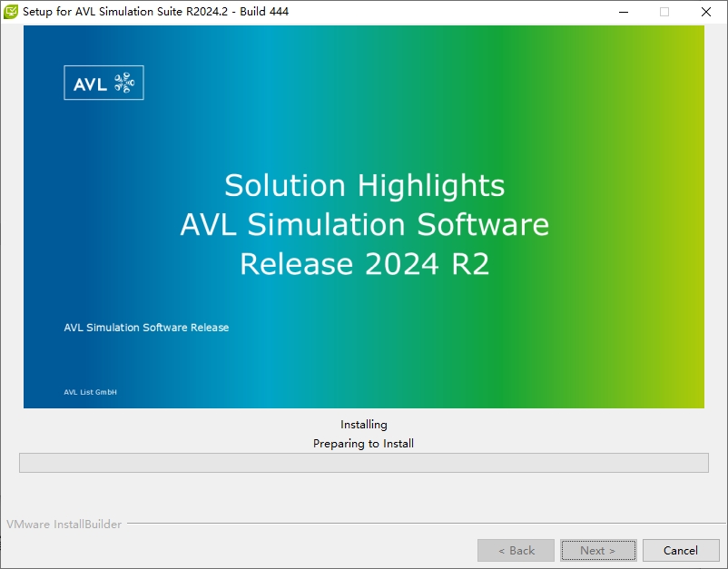This screenshot has height=569, width=728.
Task: Click the AVL logo
Action: pyautogui.click(x=103, y=82)
